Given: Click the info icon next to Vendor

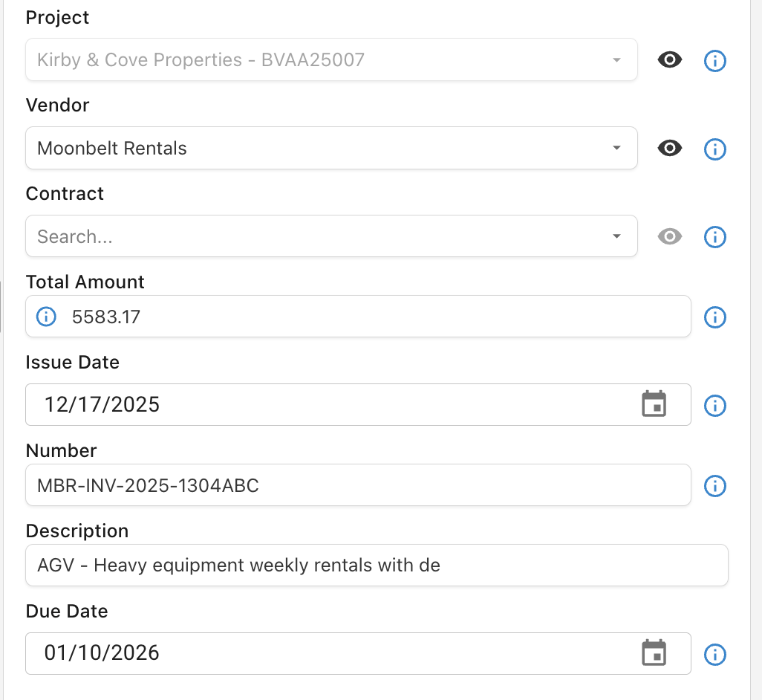Looking at the screenshot, I should [x=714, y=149].
